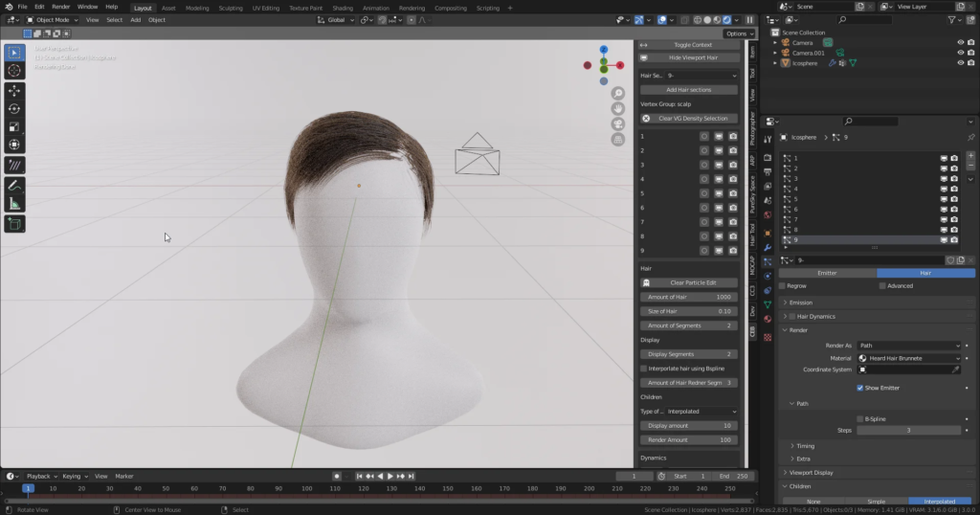The width and height of the screenshot is (980, 515).
Task: Select the Measure tool
Action: point(14,203)
